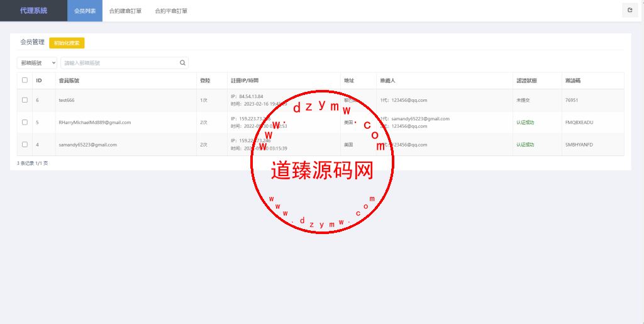Click the 3 条记录 1/1 页 pagination text
The image size is (644, 324).
click(x=33, y=163)
